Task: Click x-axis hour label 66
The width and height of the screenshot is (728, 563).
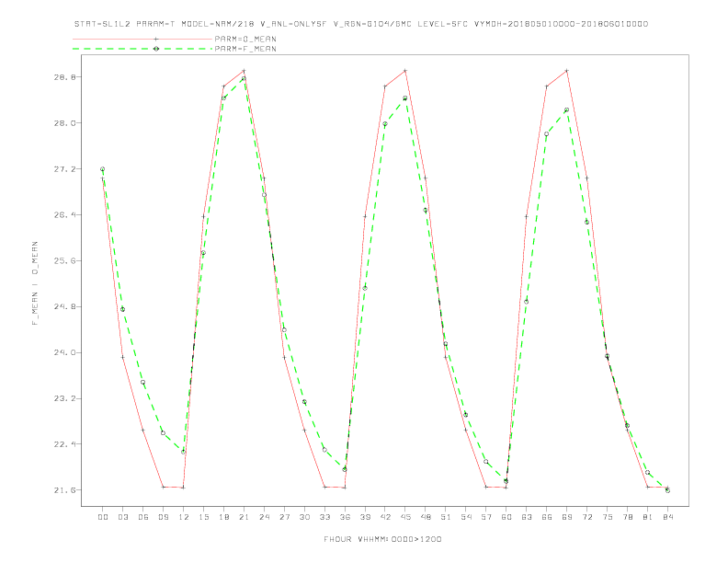Action: (547, 517)
